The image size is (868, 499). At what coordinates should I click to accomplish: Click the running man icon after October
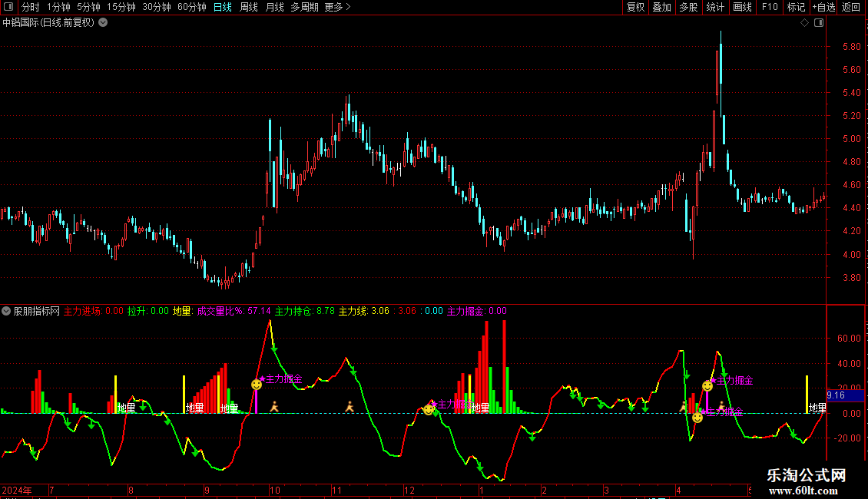272,406
